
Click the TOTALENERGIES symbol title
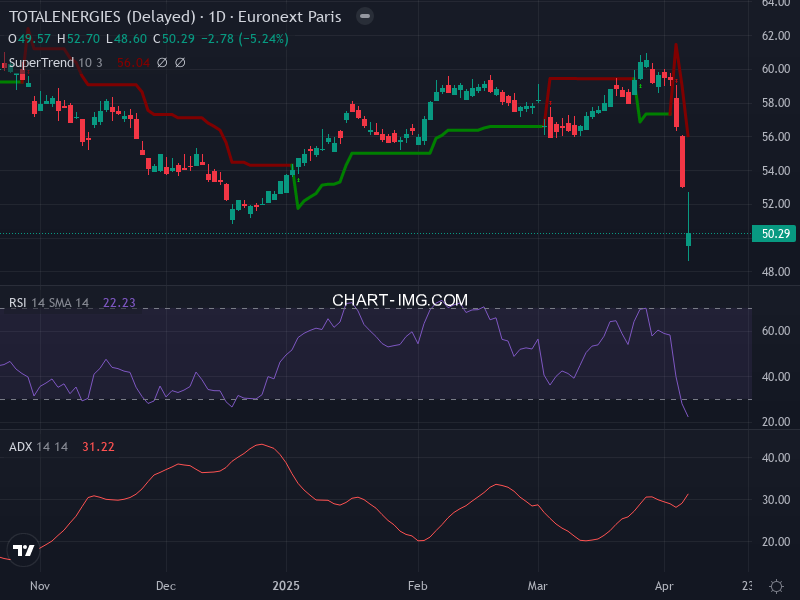175,17
